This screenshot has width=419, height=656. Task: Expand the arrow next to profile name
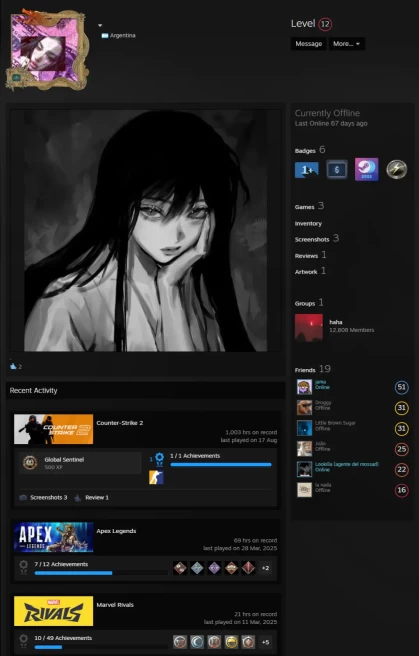point(100,26)
